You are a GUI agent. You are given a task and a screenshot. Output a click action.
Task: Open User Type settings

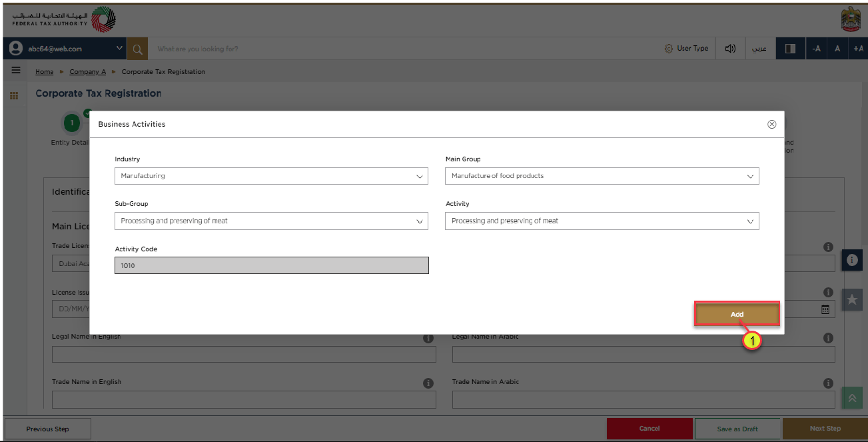tap(686, 49)
